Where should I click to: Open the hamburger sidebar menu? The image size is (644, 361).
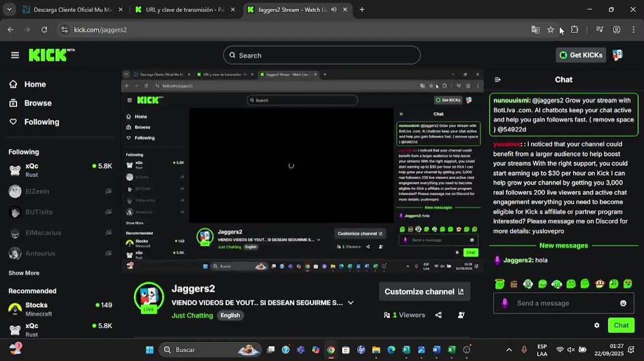(15, 55)
